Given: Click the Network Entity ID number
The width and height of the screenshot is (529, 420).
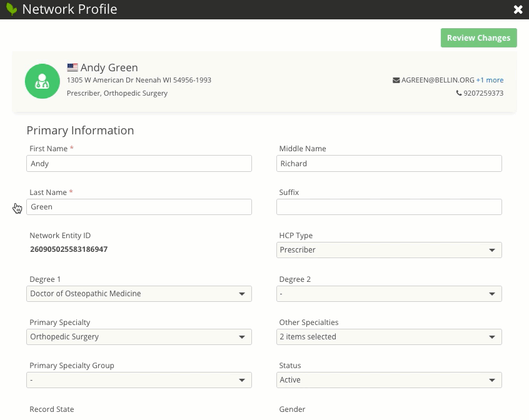Looking at the screenshot, I should pos(69,249).
